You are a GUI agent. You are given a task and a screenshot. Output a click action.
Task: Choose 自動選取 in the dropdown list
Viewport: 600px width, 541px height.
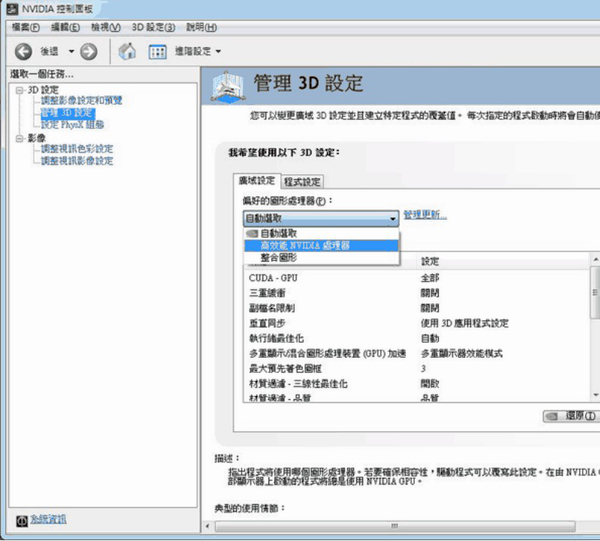point(321,233)
